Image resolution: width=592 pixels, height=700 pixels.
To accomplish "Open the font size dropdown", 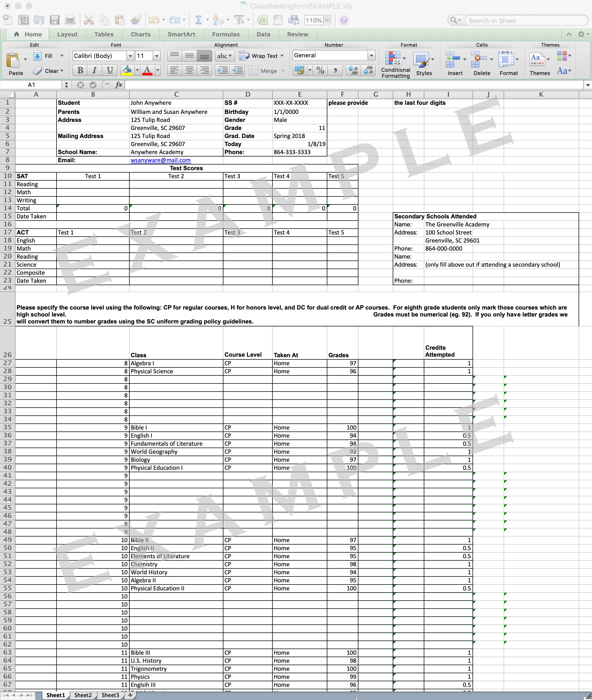I will [x=156, y=56].
